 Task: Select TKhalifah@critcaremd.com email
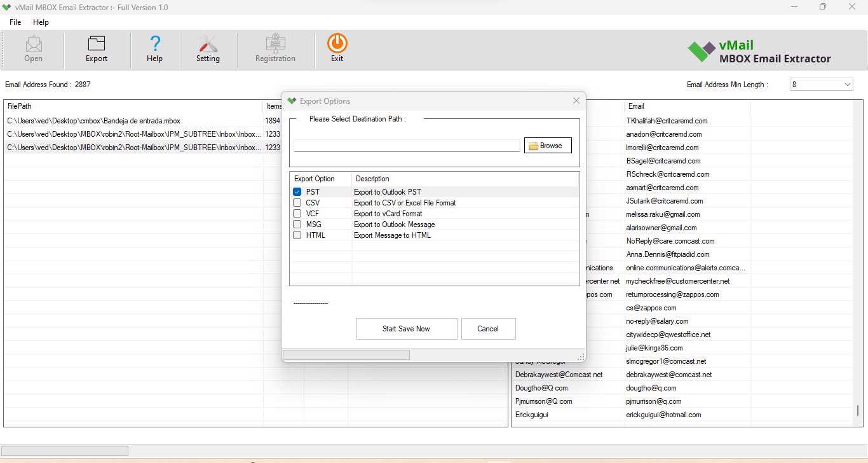667,121
